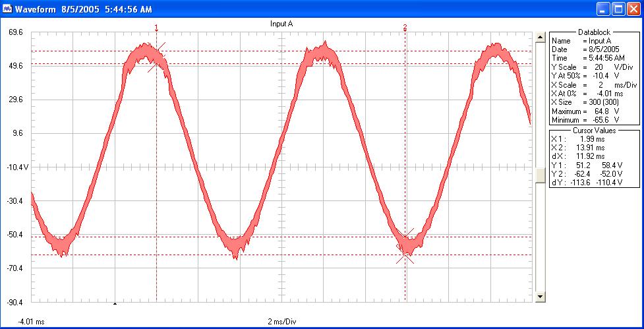Click the '-10.4 V' Y-axis label
This screenshot has height=329, width=644.
(x=18, y=167)
